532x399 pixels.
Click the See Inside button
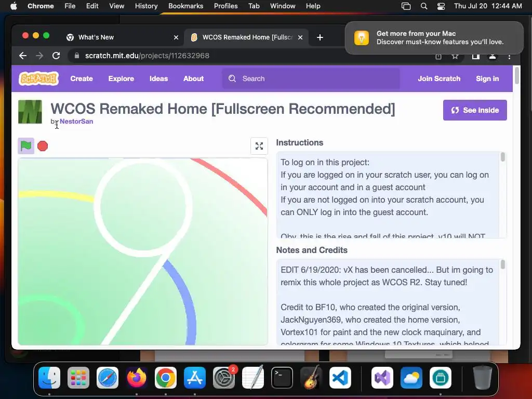(x=475, y=110)
